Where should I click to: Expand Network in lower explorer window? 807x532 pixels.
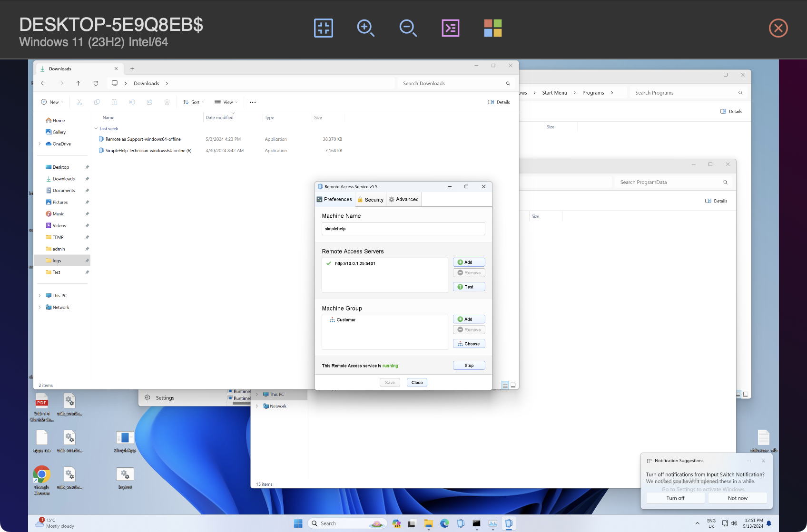click(257, 406)
